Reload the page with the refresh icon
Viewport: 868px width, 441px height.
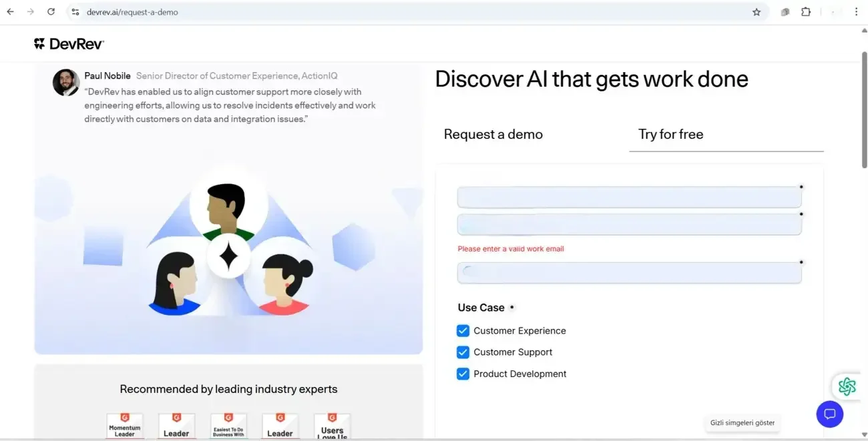click(51, 12)
